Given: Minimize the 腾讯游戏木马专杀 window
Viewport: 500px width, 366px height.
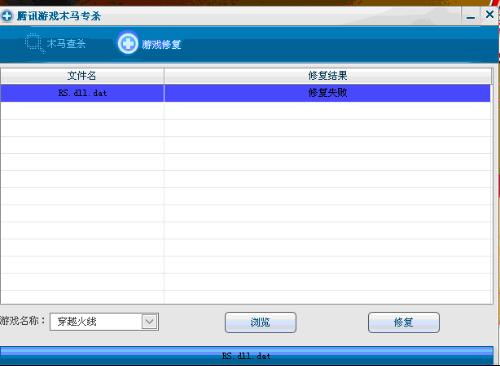Looking at the screenshot, I should click(x=471, y=16).
